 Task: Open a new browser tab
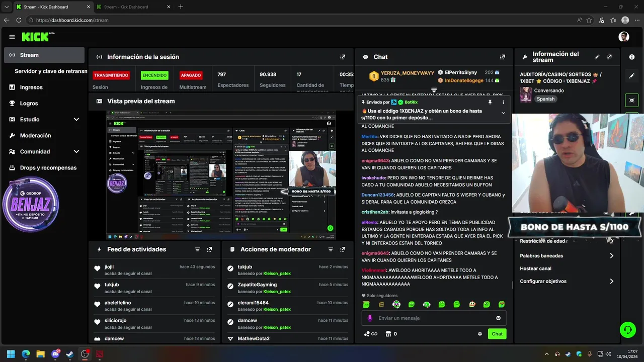coord(181,7)
